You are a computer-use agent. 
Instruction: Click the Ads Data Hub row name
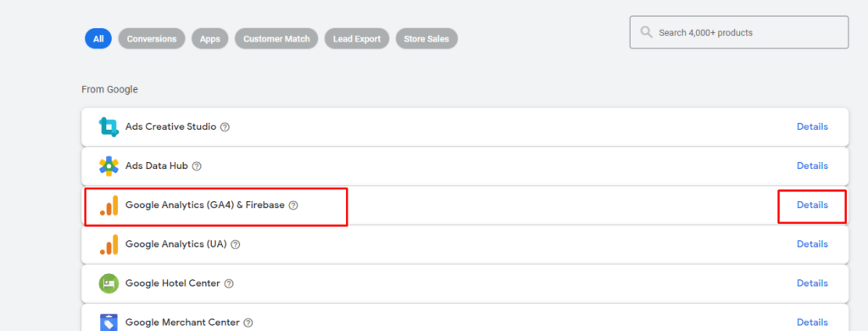click(x=157, y=165)
